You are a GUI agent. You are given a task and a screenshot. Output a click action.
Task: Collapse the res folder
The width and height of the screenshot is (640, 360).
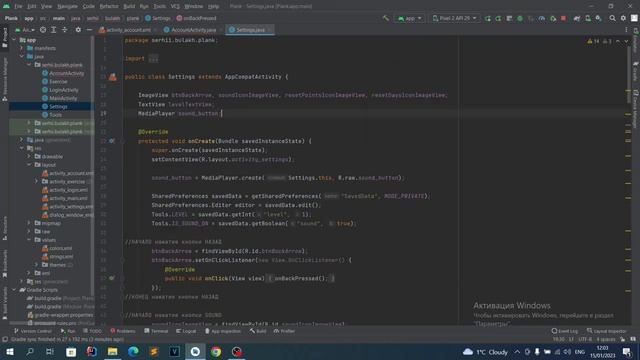pyautogui.click(x=22, y=148)
